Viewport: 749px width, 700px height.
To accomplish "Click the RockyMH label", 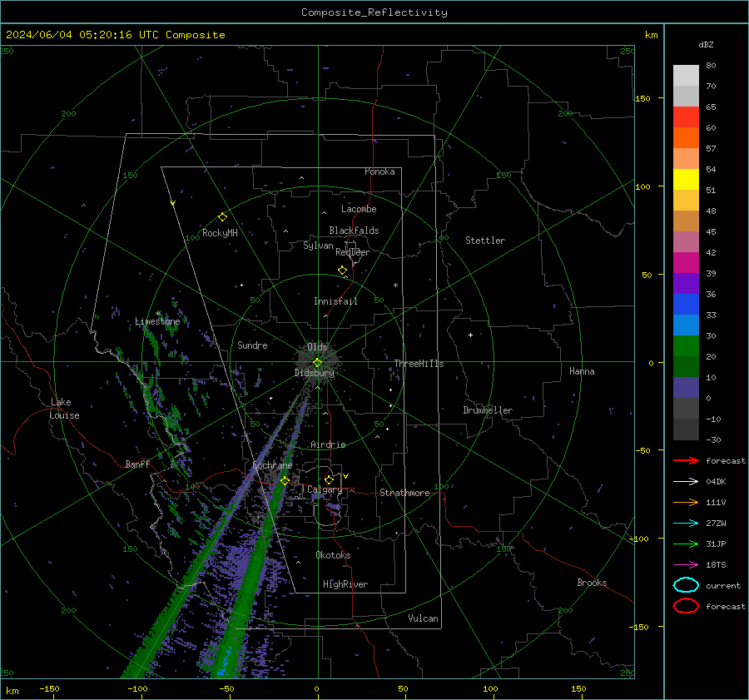I will (220, 233).
